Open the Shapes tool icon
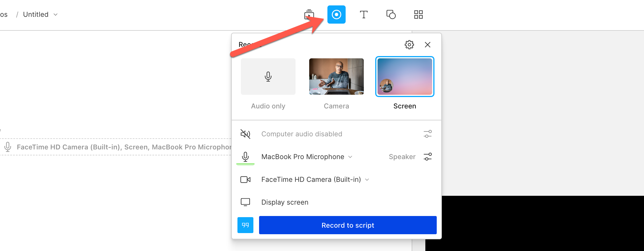The height and width of the screenshot is (251, 644). [391, 15]
